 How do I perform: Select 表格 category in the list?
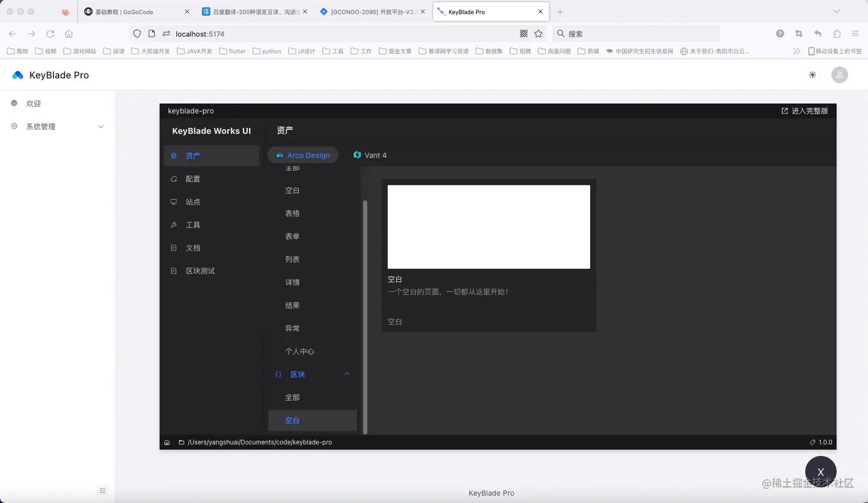pos(313,213)
